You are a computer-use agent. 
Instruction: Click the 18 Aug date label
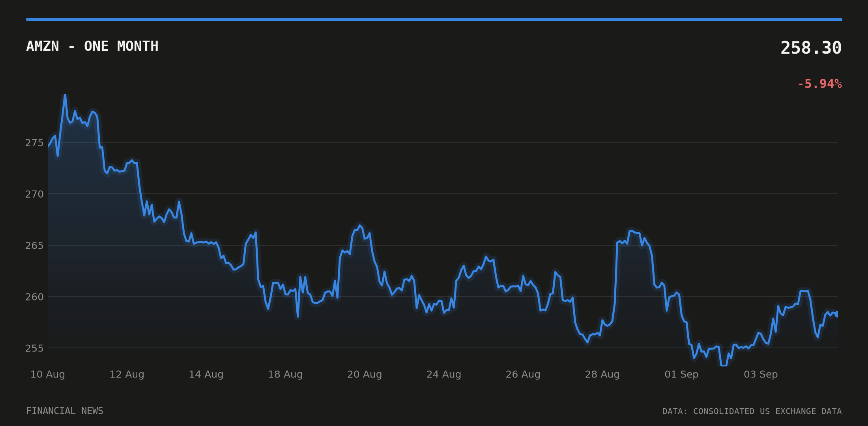[x=285, y=374]
